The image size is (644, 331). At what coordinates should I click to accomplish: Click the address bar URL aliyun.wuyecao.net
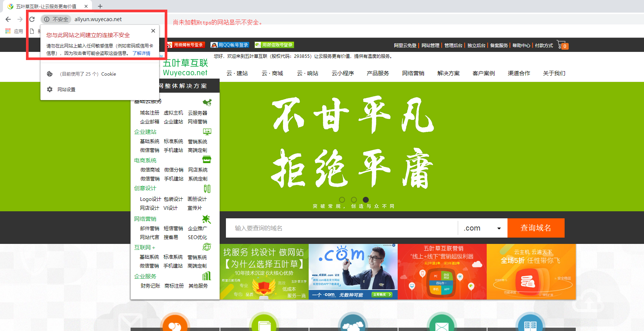click(x=98, y=19)
